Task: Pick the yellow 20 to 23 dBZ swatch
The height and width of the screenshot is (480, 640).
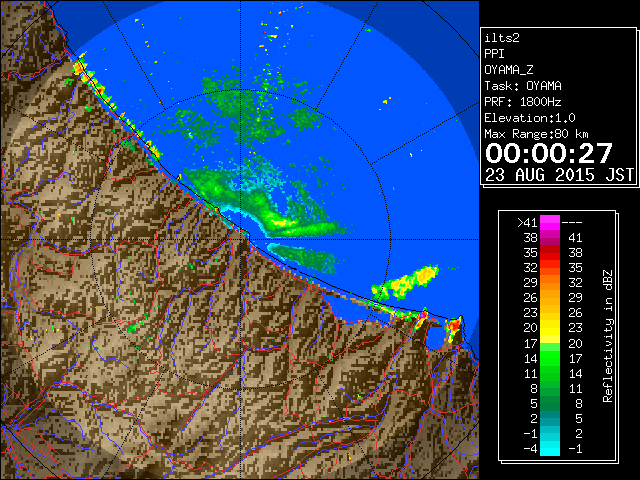Action: coord(550,328)
